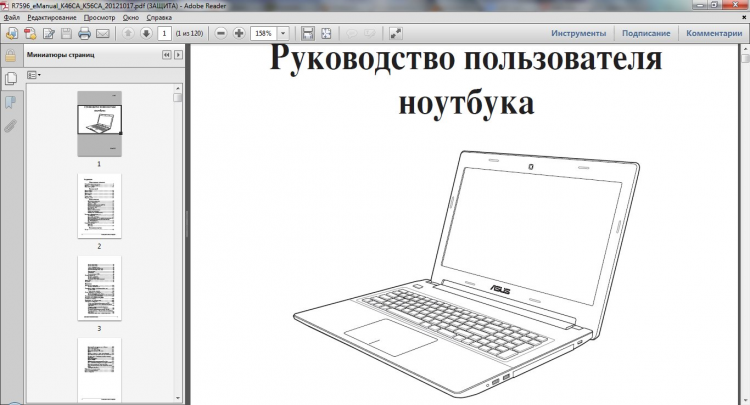The height and width of the screenshot is (405, 750).
Task: Open the Комментарии pane
Action: 714,33
